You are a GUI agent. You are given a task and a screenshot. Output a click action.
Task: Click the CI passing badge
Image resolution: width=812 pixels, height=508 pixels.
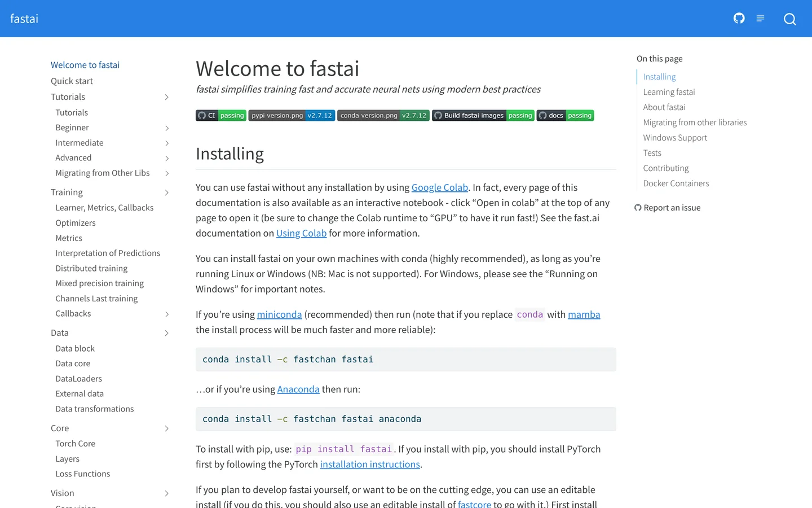click(221, 116)
